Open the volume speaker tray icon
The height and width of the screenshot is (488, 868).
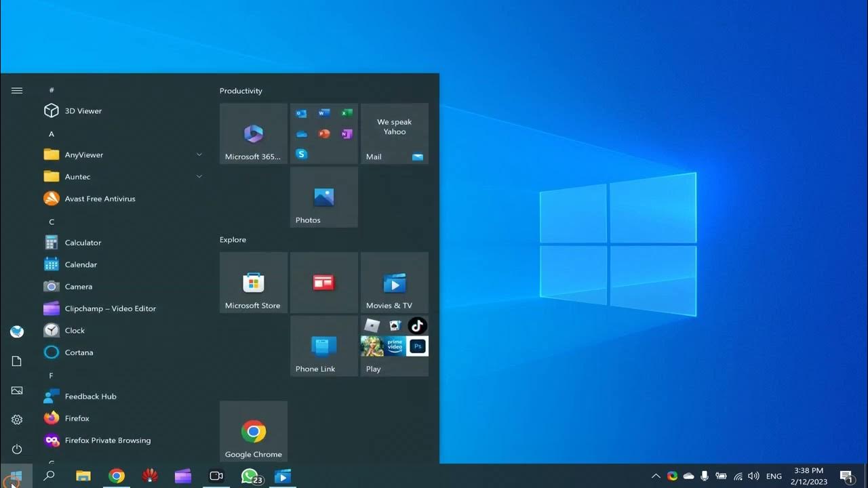coord(753,476)
